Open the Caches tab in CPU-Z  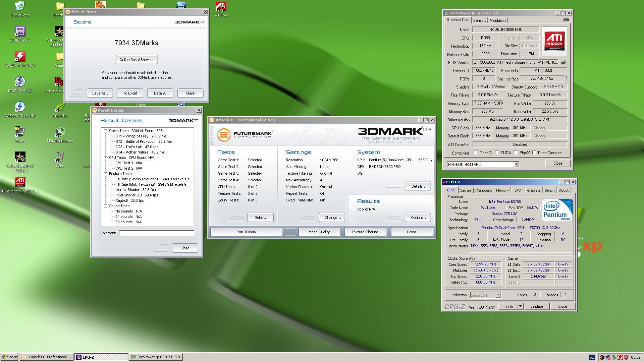465,190
